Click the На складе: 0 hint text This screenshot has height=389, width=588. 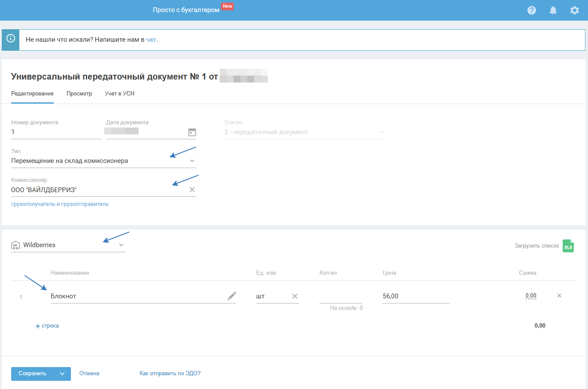346,308
